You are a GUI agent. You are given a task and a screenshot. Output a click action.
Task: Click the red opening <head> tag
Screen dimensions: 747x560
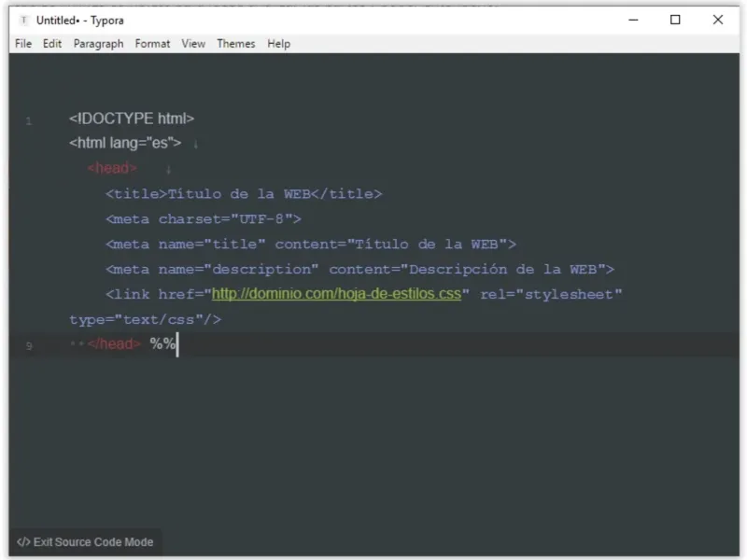click(x=112, y=168)
